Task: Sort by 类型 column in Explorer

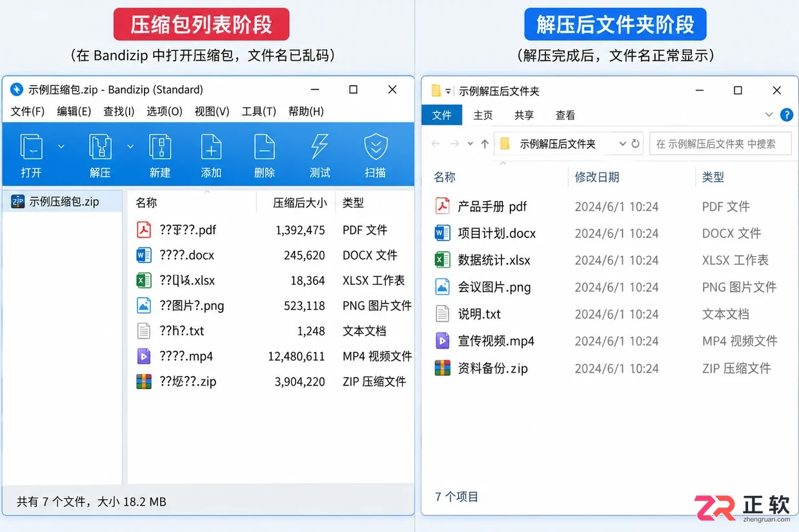Action: (713, 177)
